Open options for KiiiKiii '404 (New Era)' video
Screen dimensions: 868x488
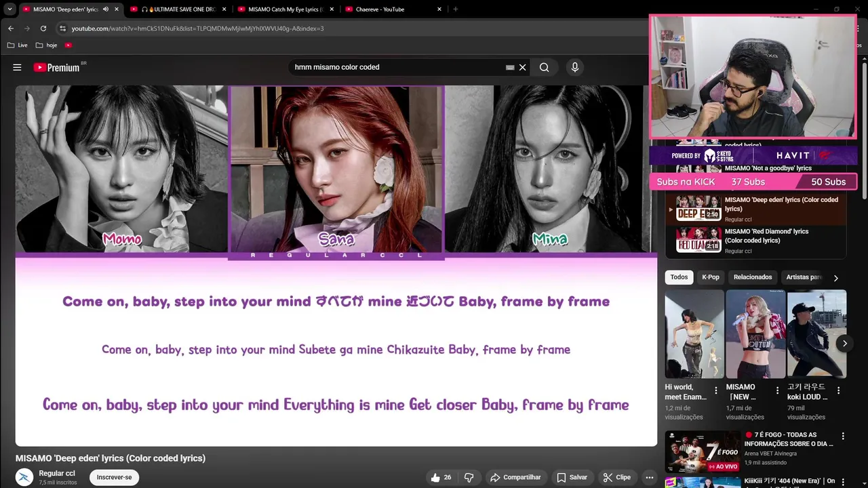(x=843, y=483)
